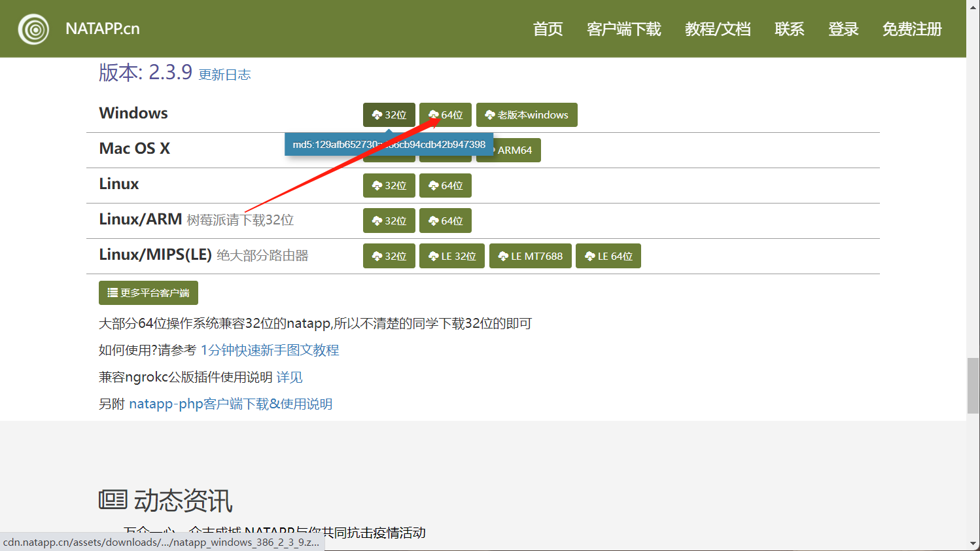This screenshot has width=980, height=551.
Task: Open the NATAPP.cn brand link
Action: pos(102,29)
